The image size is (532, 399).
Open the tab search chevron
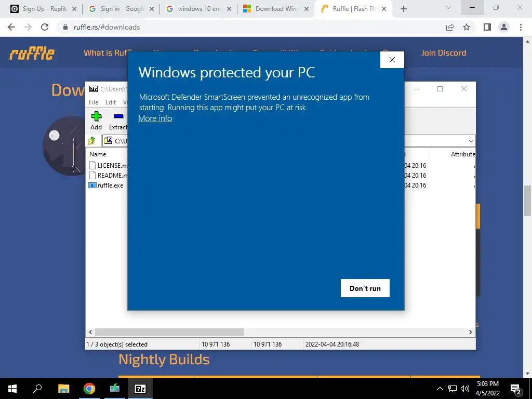(x=448, y=7)
